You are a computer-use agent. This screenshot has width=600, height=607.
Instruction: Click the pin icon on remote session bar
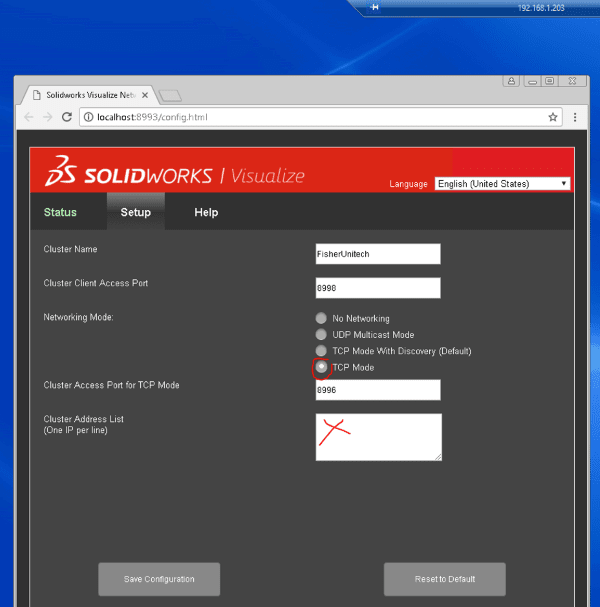375,7
